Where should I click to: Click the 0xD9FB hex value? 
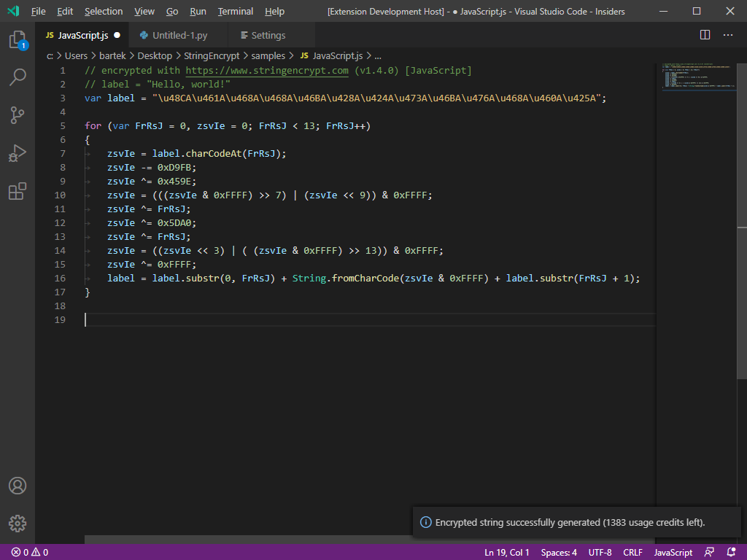click(x=174, y=167)
